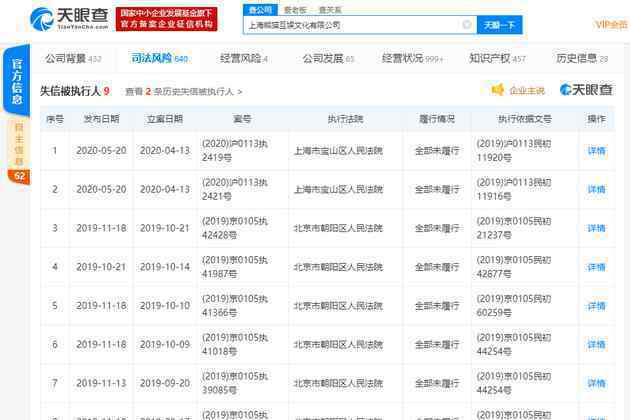Switch to the 知识产权 tab

click(x=497, y=59)
